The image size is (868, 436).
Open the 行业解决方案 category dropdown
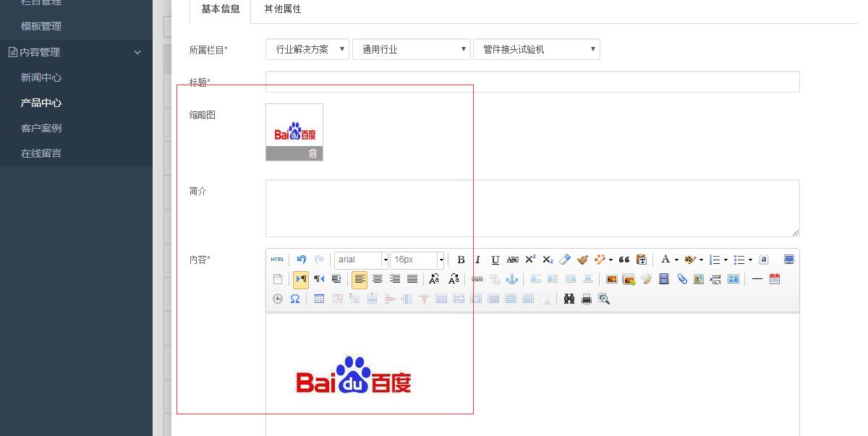tap(307, 49)
